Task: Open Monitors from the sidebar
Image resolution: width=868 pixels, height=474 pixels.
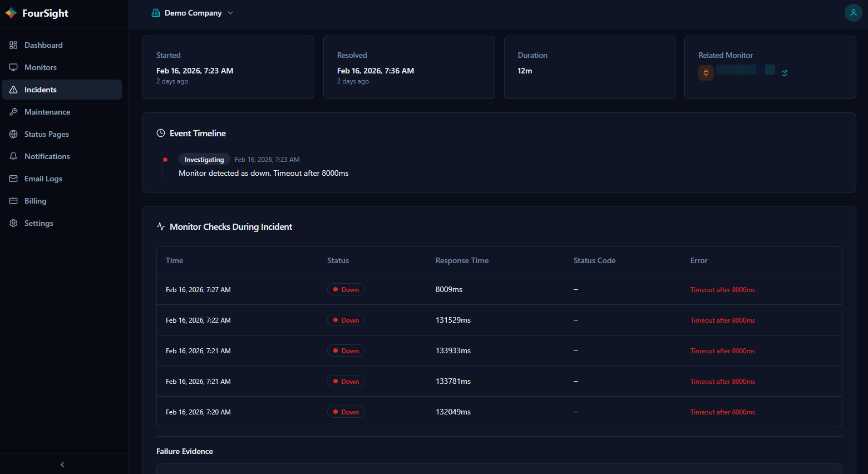Action: point(13,67)
